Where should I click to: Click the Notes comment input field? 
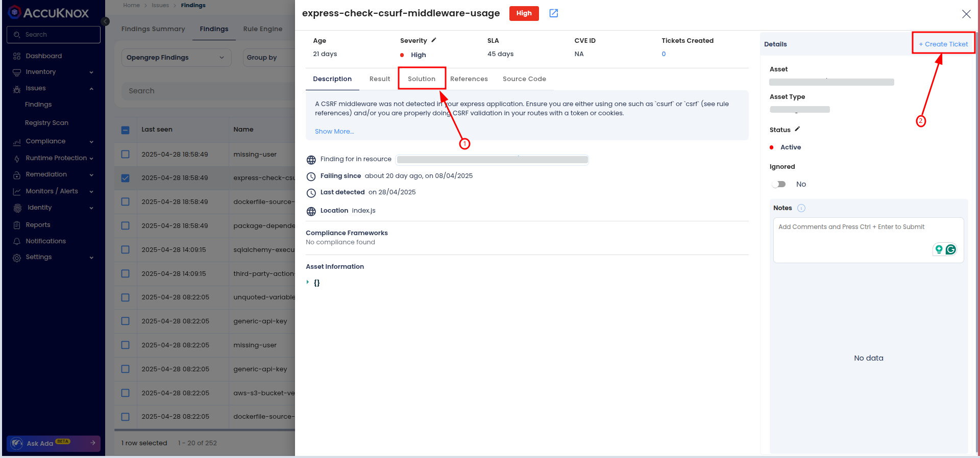pyautogui.click(x=868, y=240)
